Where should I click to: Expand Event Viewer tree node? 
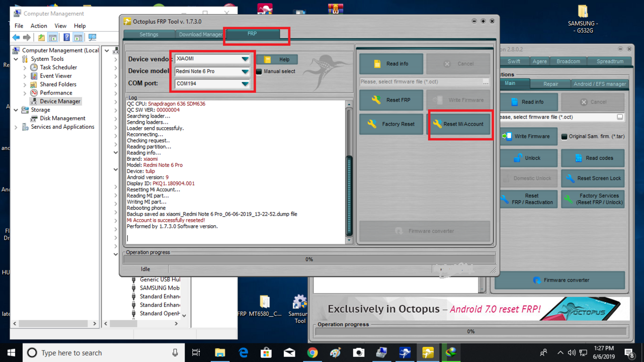pyautogui.click(x=25, y=76)
